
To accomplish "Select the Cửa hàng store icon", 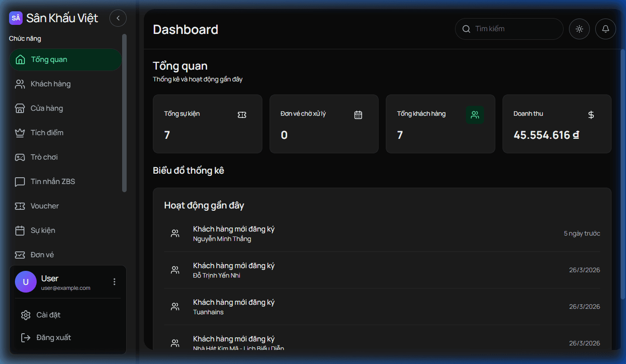I will click(x=20, y=108).
